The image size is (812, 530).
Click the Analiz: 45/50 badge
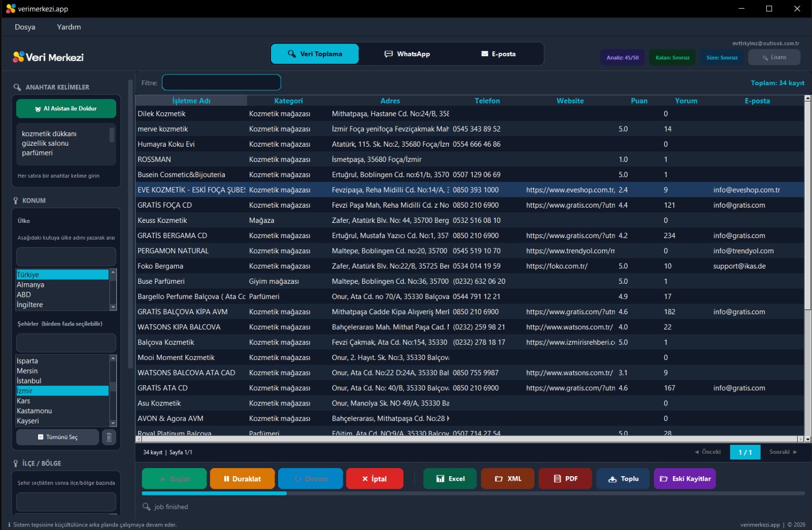coord(622,57)
